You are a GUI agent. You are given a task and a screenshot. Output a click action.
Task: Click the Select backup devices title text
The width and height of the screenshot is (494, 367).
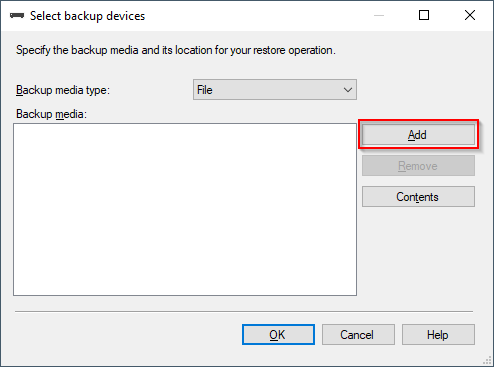pos(87,16)
